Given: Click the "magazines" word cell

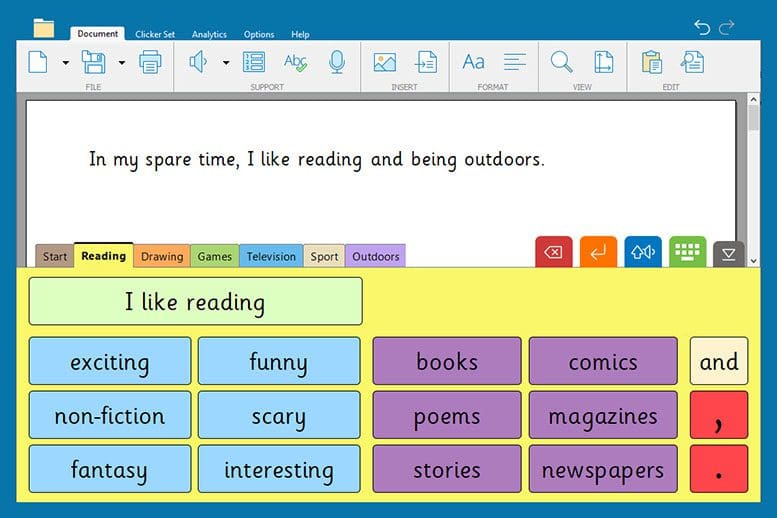Looking at the screenshot, I should [x=603, y=415].
